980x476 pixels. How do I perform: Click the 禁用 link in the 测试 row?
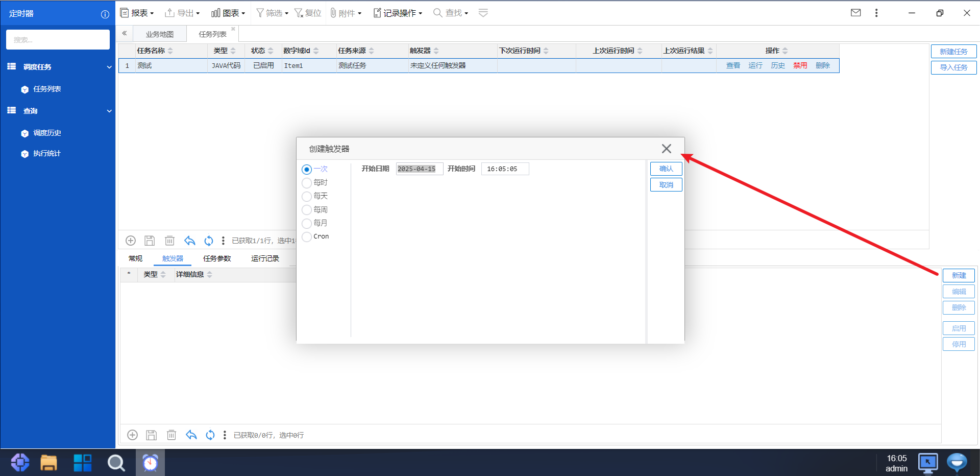tap(800, 65)
